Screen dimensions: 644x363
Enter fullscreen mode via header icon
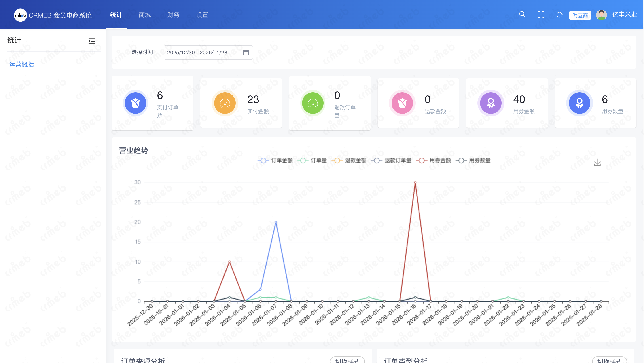(541, 15)
